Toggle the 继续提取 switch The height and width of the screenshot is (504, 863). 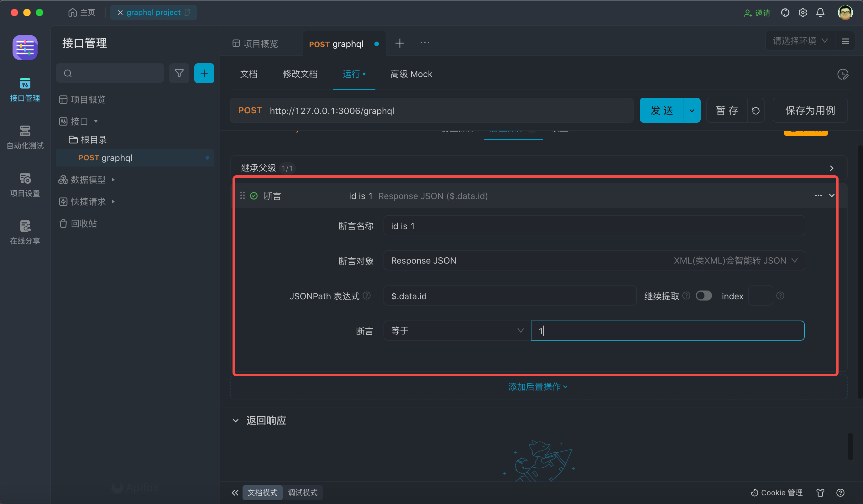(704, 296)
